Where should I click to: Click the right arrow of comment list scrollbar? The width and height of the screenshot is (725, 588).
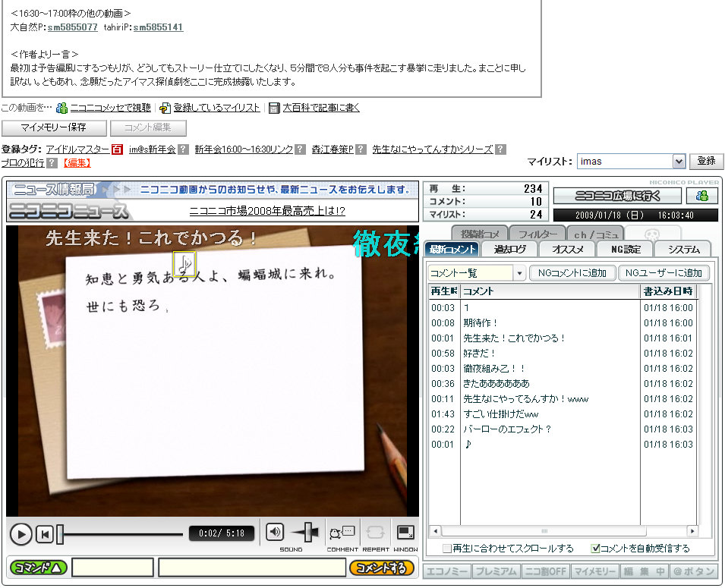pos(692,531)
